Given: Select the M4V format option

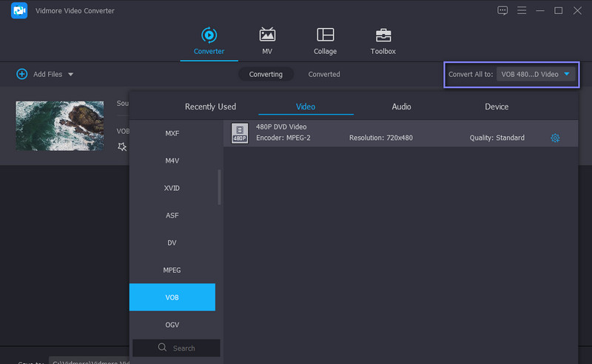Looking at the screenshot, I should click(x=172, y=161).
